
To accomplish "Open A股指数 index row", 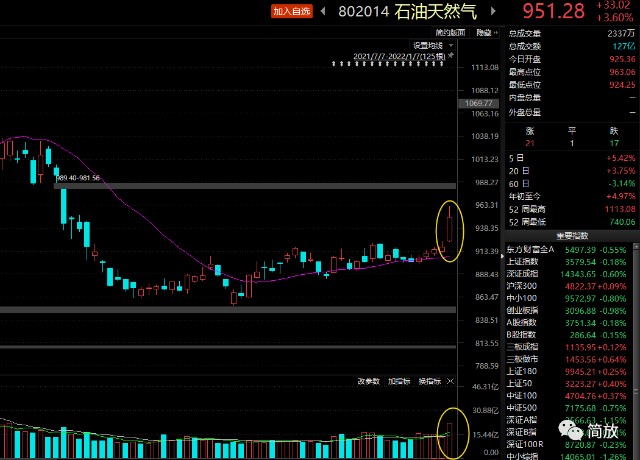I will 568,323.
